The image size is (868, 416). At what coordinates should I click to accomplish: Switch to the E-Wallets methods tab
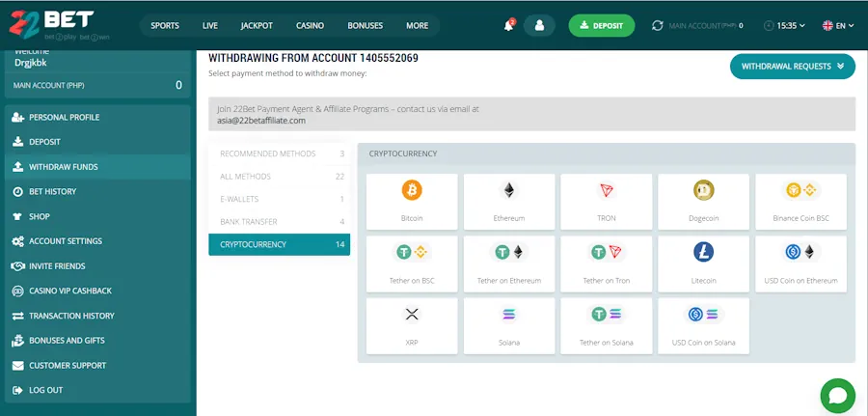click(x=279, y=199)
